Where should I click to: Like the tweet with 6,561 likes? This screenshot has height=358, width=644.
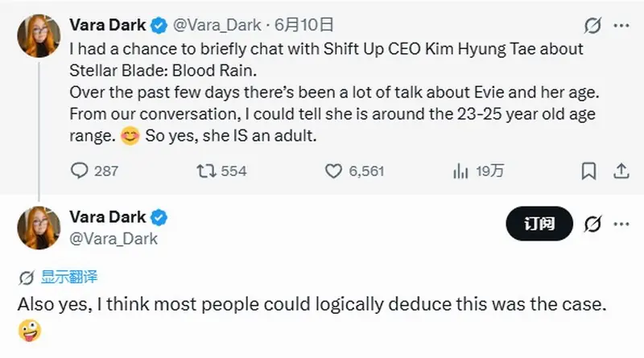coord(354,171)
